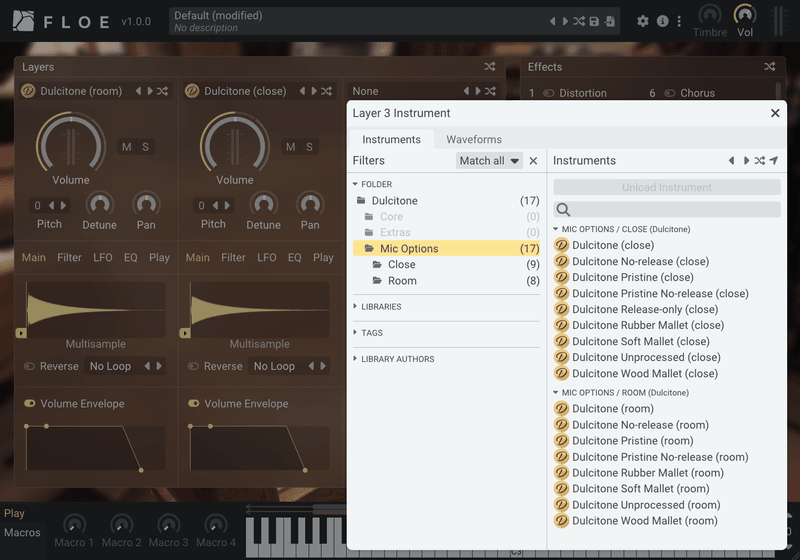
Task: Open the top bar three-dot menu
Action: click(x=679, y=21)
